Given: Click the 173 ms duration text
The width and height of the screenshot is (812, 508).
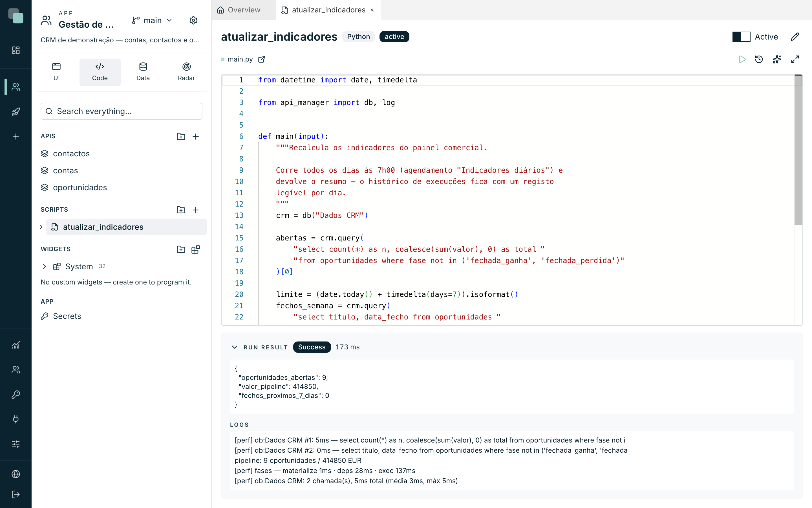Looking at the screenshot, I should pyautogui.click(x=347, y=347).
